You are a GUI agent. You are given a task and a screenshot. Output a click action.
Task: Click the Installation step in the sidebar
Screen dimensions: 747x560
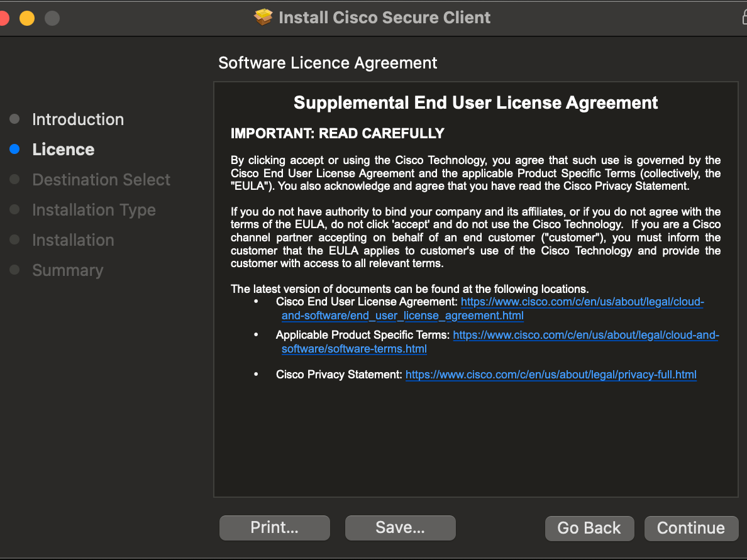point(73,240)
